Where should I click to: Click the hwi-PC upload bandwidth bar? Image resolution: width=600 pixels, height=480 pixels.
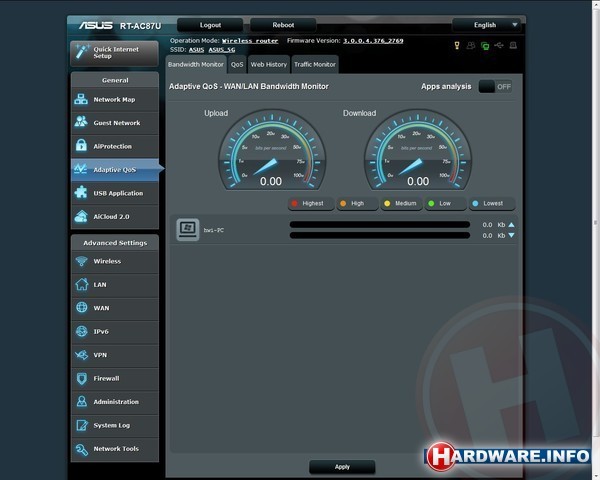[380, 225]
